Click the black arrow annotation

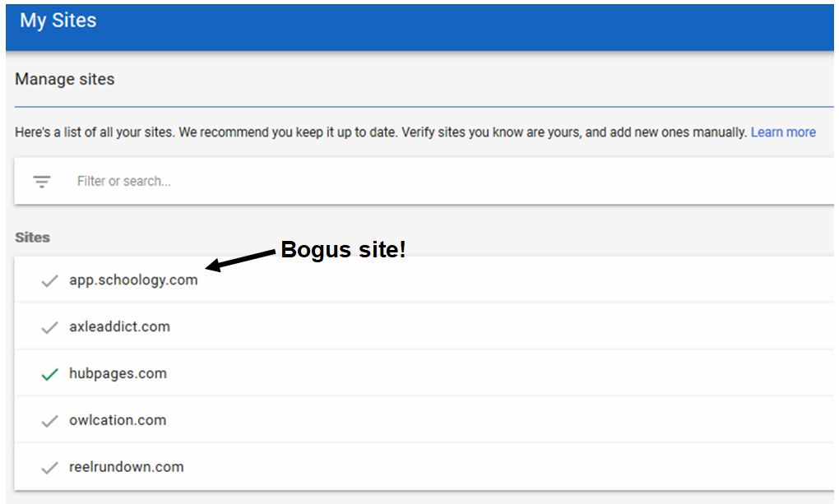point(240,260)
